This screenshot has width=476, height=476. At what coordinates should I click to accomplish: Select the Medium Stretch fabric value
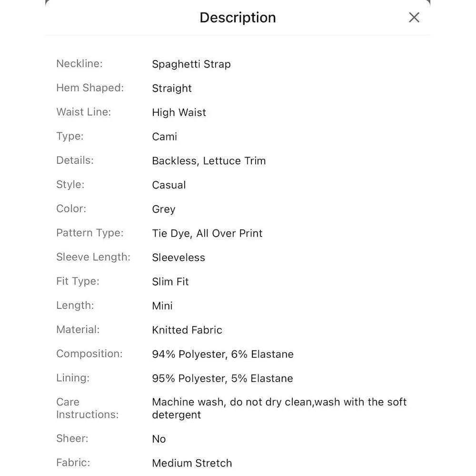(192, 463)
